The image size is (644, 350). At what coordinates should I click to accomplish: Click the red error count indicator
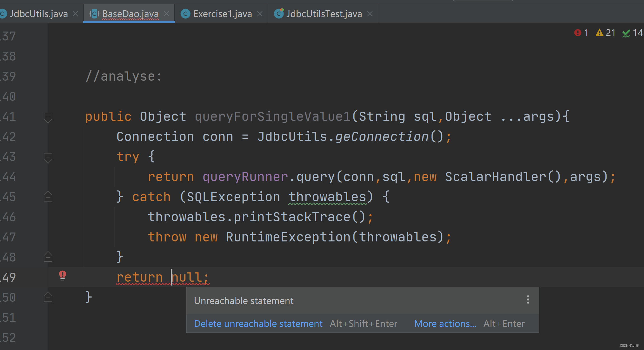[x=581, y=33]
